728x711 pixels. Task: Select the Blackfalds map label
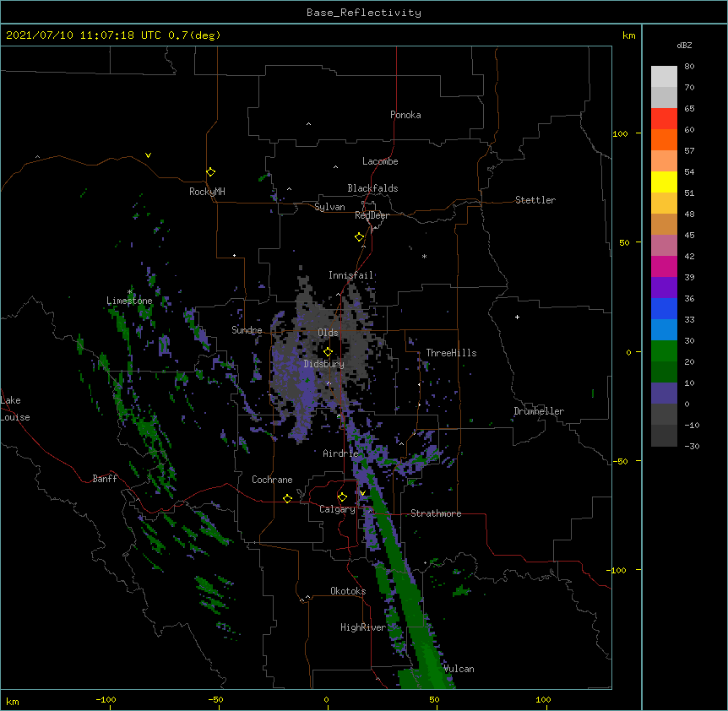pyautogui.click(x=372, y=188)
